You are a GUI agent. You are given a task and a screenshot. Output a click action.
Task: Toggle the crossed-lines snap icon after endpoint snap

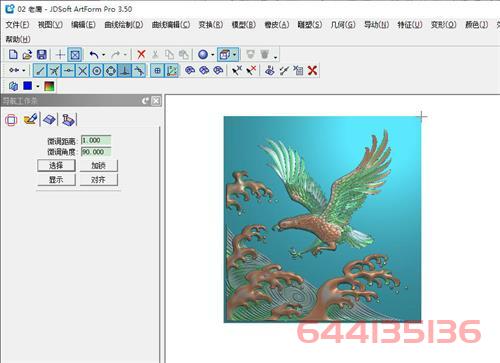pos(54,71)
